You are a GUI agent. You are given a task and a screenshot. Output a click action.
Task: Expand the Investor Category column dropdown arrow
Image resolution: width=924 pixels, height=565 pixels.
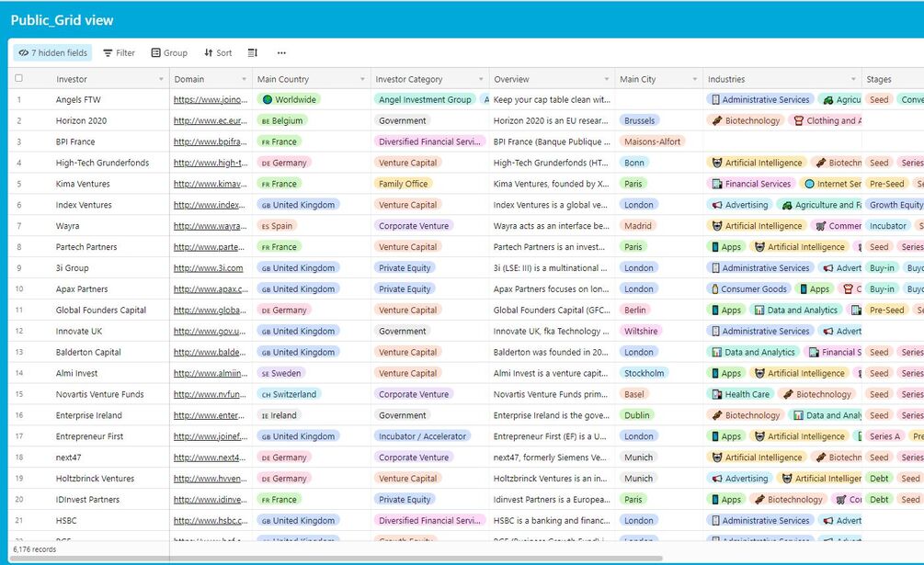(481, 79)
